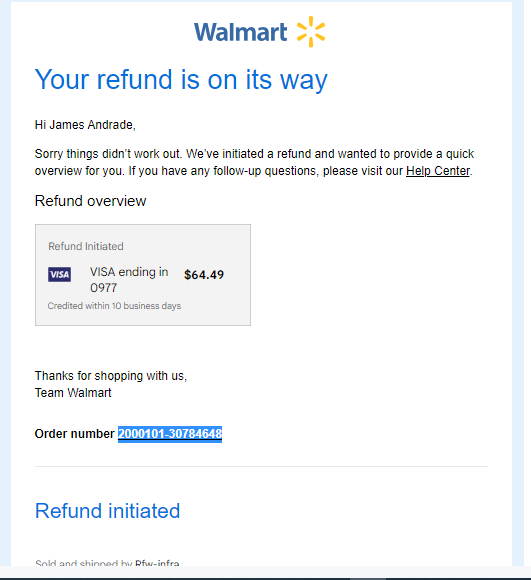Click the "Thanks for shopping with us" line
Screen dimensions: 531x580
[x=111, y=376]
